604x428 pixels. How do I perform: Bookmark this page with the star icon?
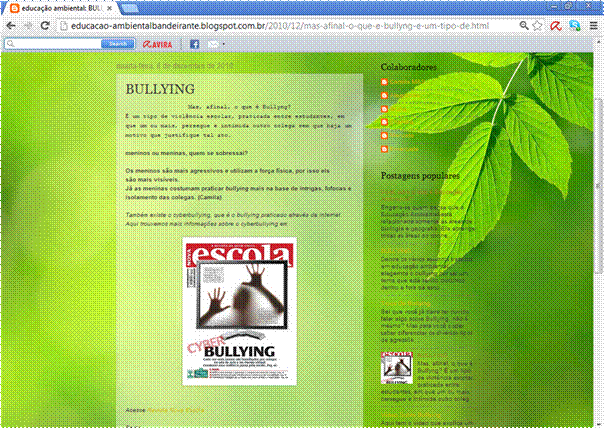pyautogui.click(x=537, y=26)
